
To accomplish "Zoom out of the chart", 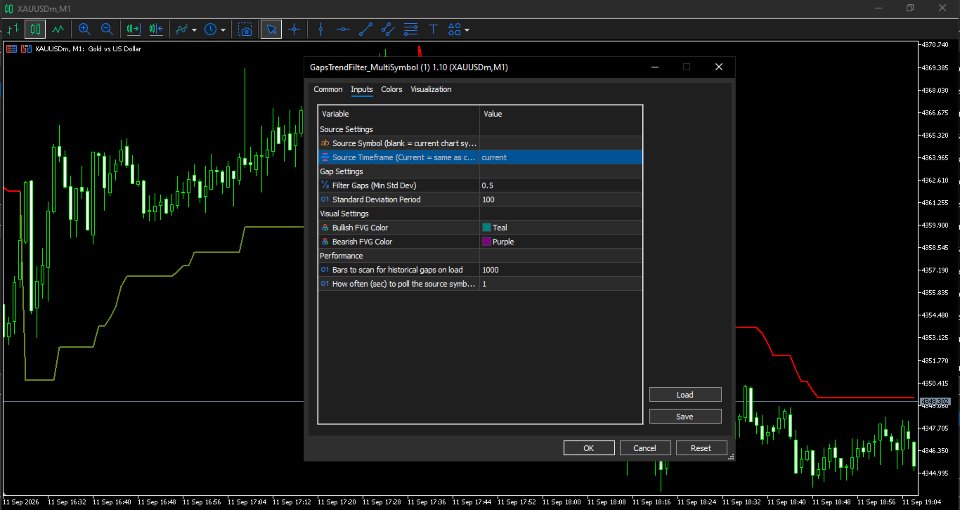I will (107, 29).
